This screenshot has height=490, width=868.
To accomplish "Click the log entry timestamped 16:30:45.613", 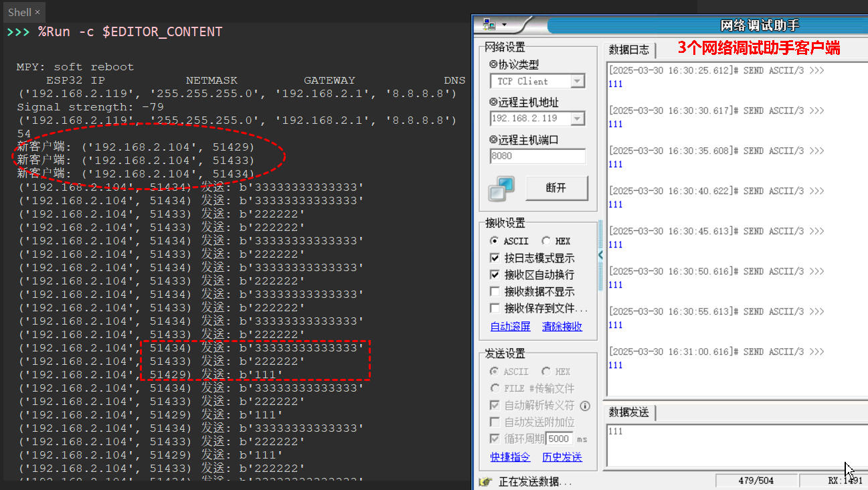I will pyautogui.click(x=717, y=231).
